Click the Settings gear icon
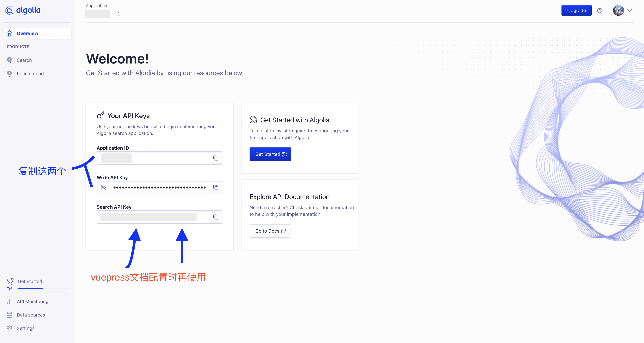The height and width of the screenshot is (343, 644). pos(9,328)
